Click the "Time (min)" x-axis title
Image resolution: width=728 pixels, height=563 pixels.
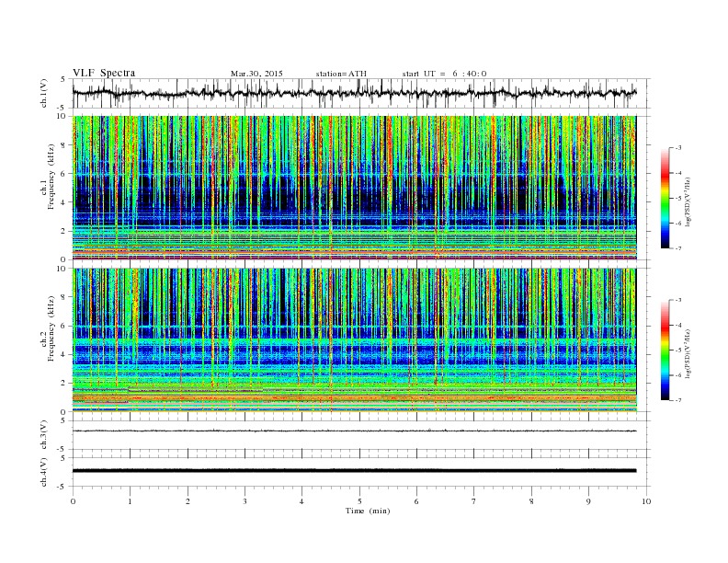368,511
